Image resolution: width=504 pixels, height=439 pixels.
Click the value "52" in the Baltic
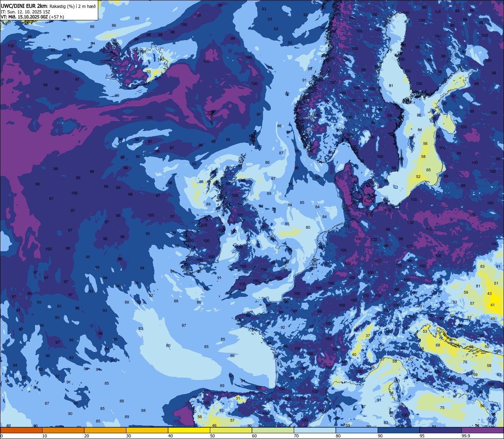418,177
